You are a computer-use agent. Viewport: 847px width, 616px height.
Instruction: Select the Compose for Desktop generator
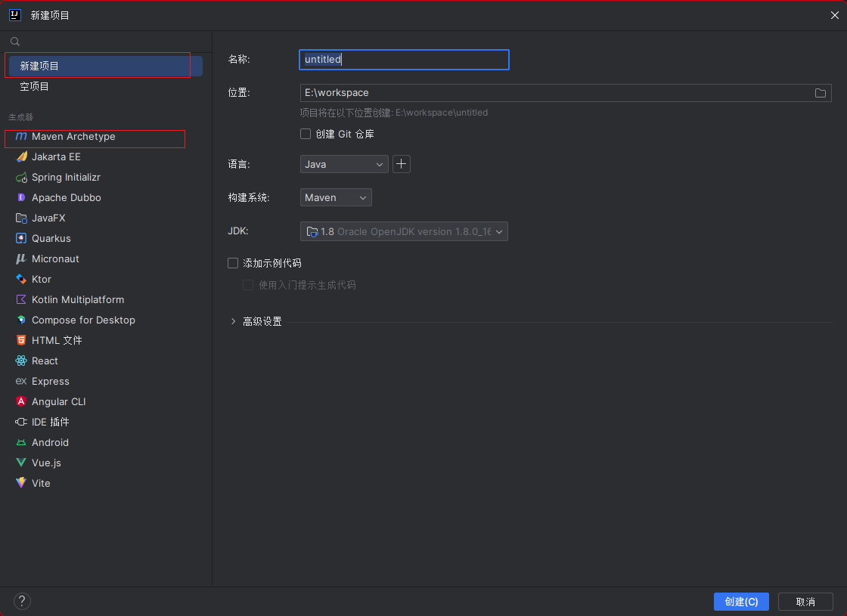106,320
